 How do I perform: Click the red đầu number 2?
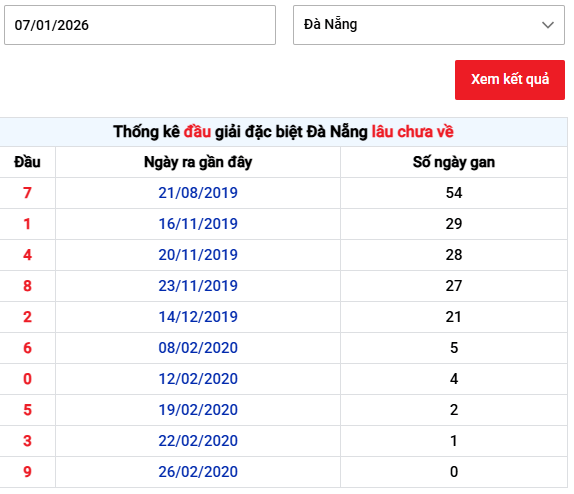coord(27,317)
